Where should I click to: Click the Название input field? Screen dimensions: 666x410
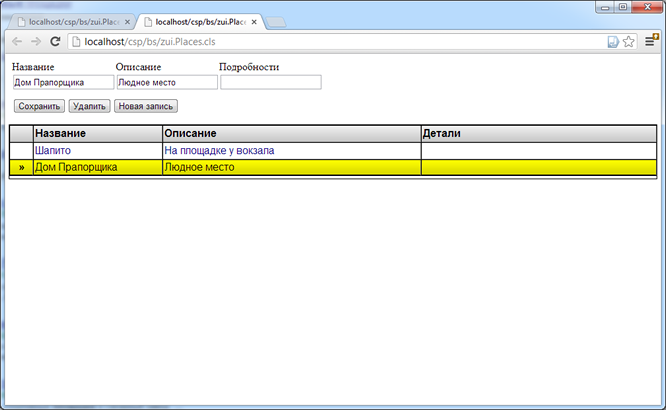click(63, 82)
